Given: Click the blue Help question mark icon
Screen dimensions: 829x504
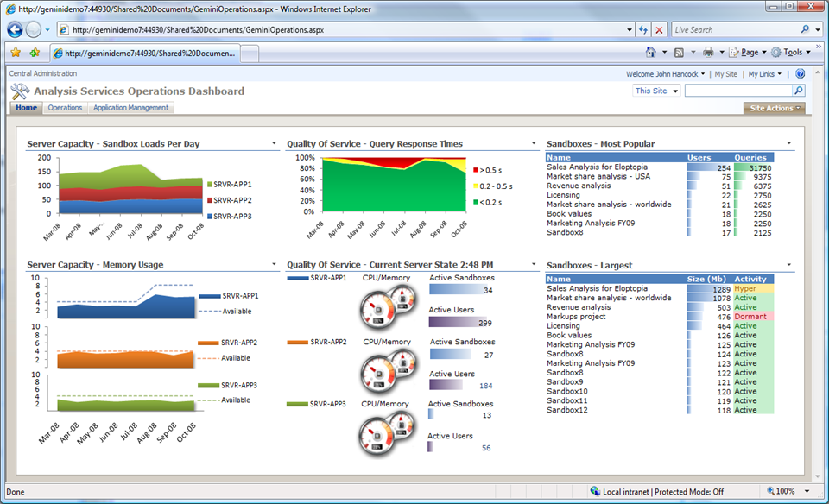Looking at the screenshot, I should [801, 73].
